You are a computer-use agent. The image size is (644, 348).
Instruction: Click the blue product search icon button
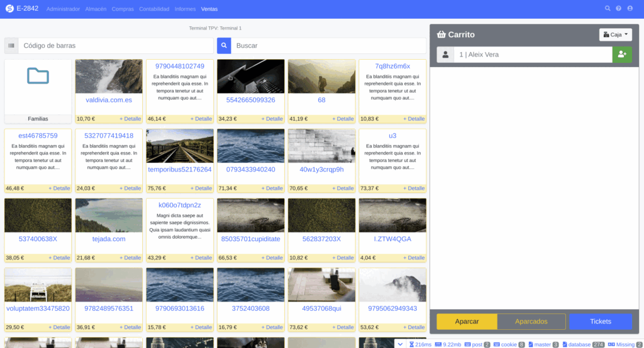224,46
